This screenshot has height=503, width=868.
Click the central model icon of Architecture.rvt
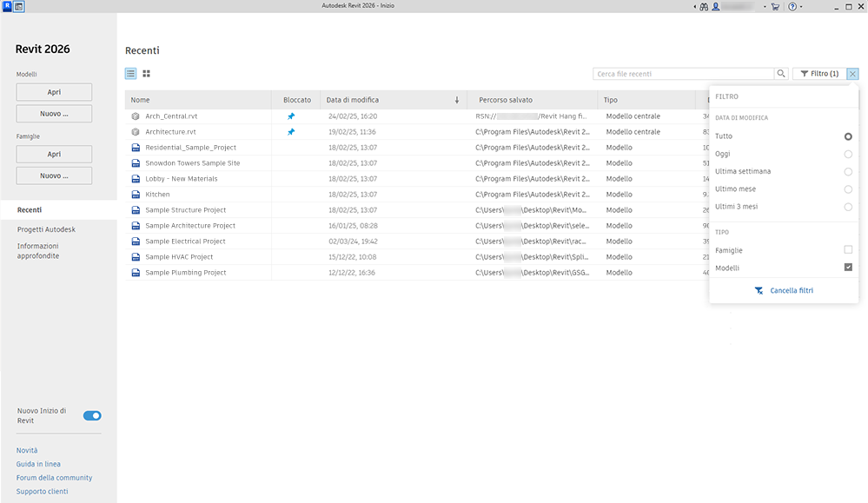coord(136,132)
